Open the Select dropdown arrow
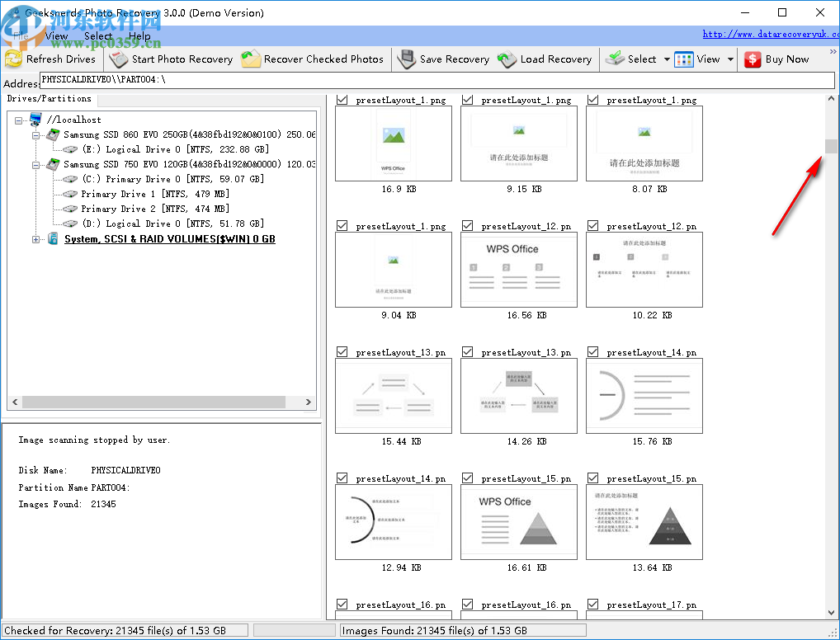The height and width of the screenshot is (640, 840). [667, 59]
